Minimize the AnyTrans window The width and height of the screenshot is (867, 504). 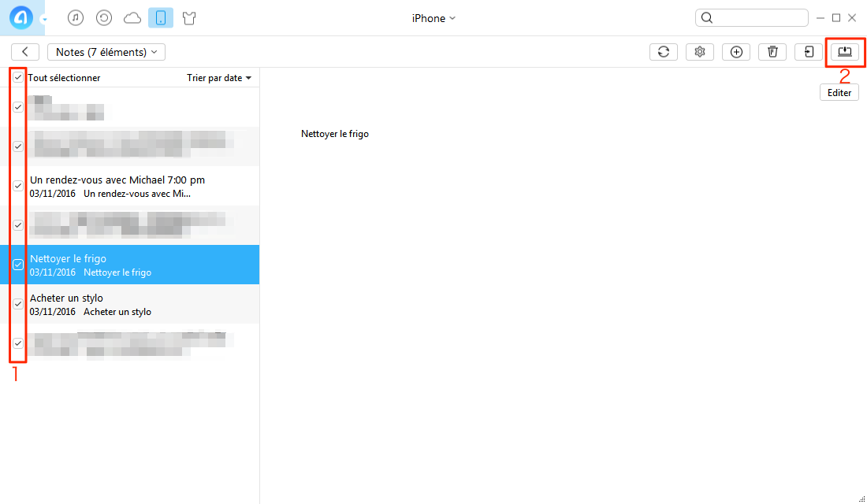[x=820, y=18]
